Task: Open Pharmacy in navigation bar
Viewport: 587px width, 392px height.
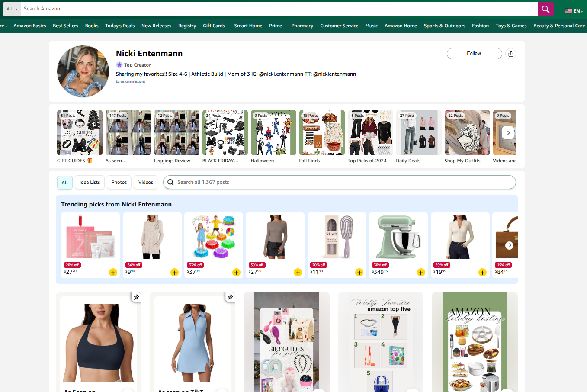Action: pos(302,26)
